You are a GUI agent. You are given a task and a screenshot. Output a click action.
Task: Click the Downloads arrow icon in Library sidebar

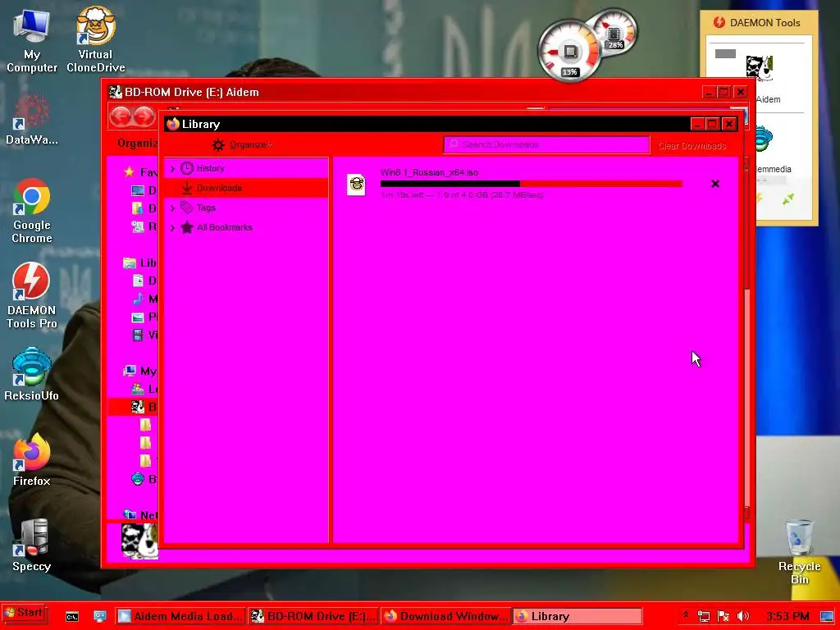tap(186, 188)
